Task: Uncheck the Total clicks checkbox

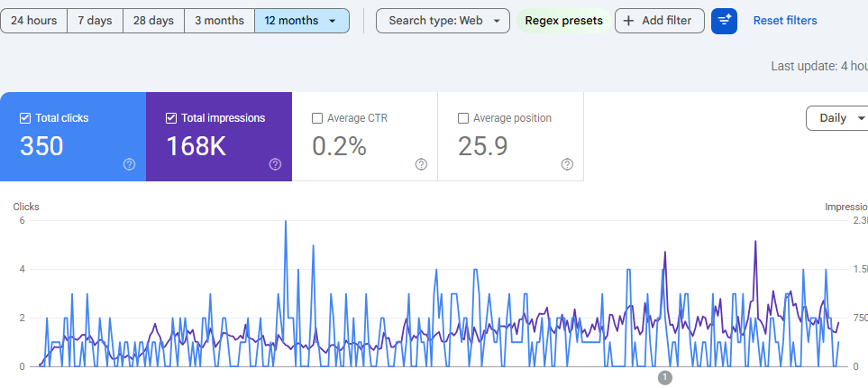Action: tap(25, 118)
